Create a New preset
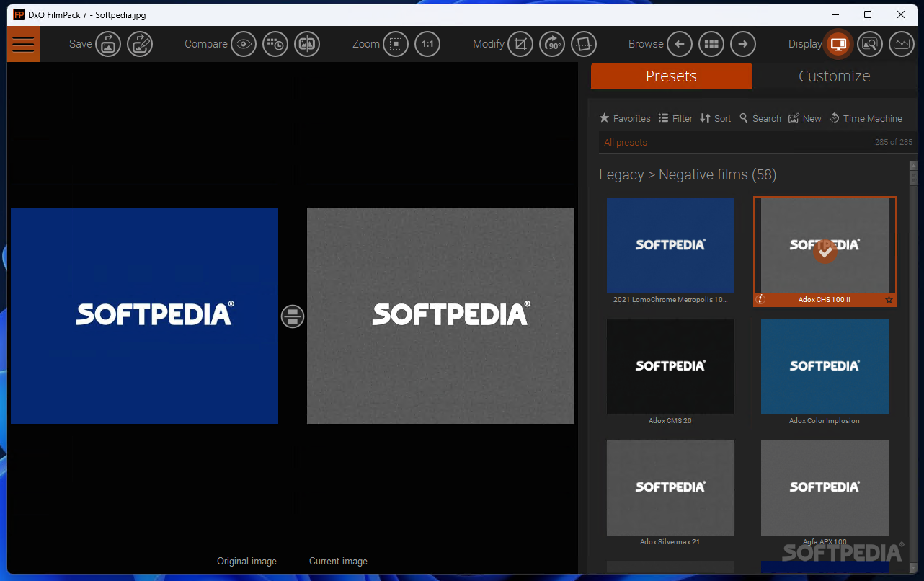This screenshot has width=924, height=581. click(x=805, y=118)
